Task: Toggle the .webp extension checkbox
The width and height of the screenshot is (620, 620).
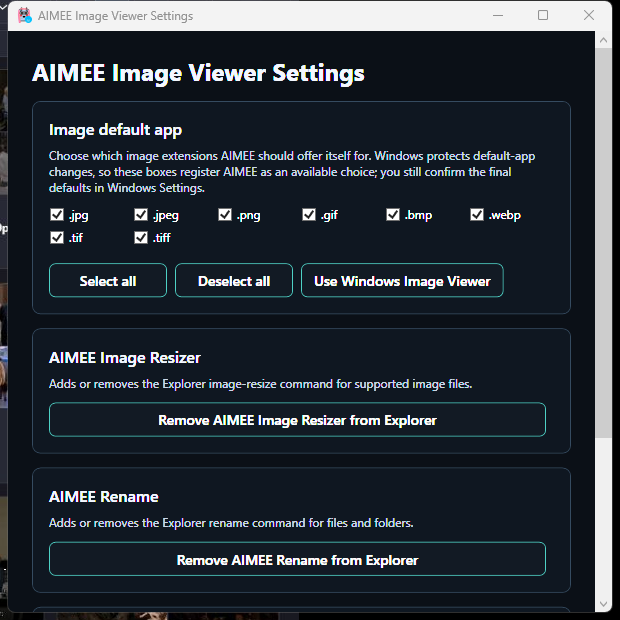Action: (477, 215)
